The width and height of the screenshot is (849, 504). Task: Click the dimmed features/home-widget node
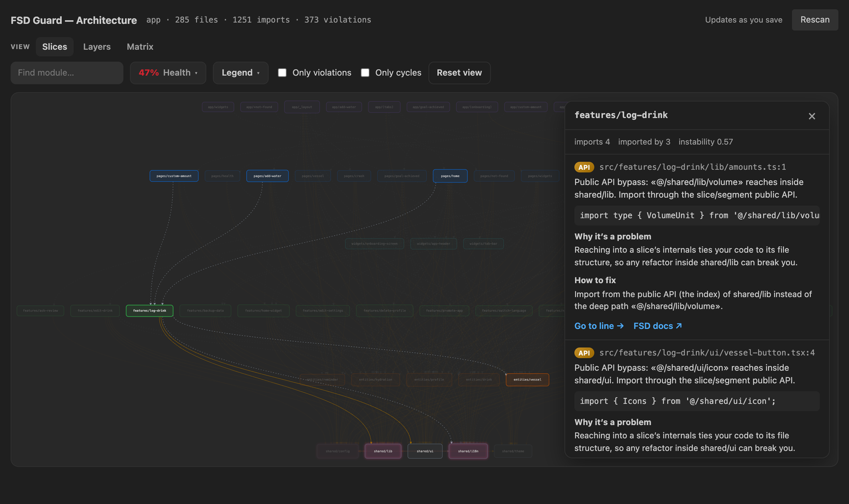tap(263, 310)
